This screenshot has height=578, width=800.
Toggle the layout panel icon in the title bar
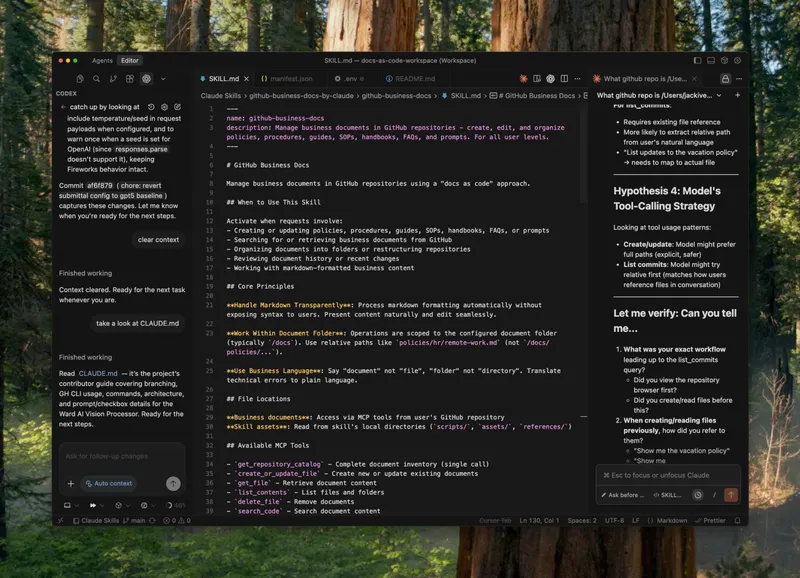pos(710,61)
